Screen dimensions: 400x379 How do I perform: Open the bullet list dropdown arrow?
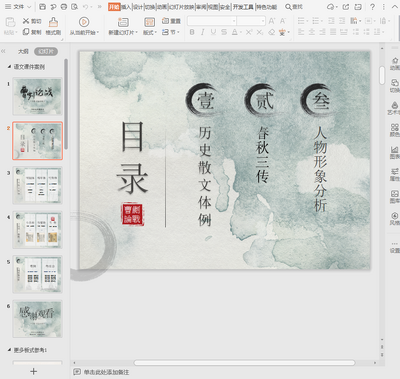click(307, 21)
